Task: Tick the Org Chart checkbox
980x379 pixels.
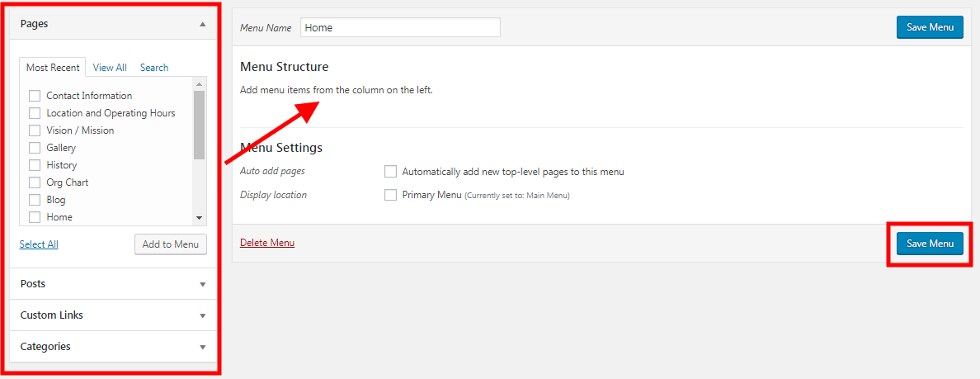Action: pyautogui.click(x=35, y=182)
